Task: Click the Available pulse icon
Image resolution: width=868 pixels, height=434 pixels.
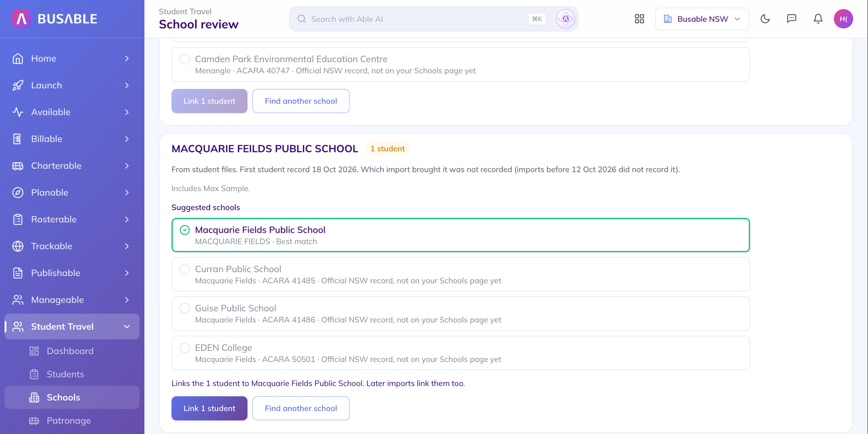Action: pos(18,112)
